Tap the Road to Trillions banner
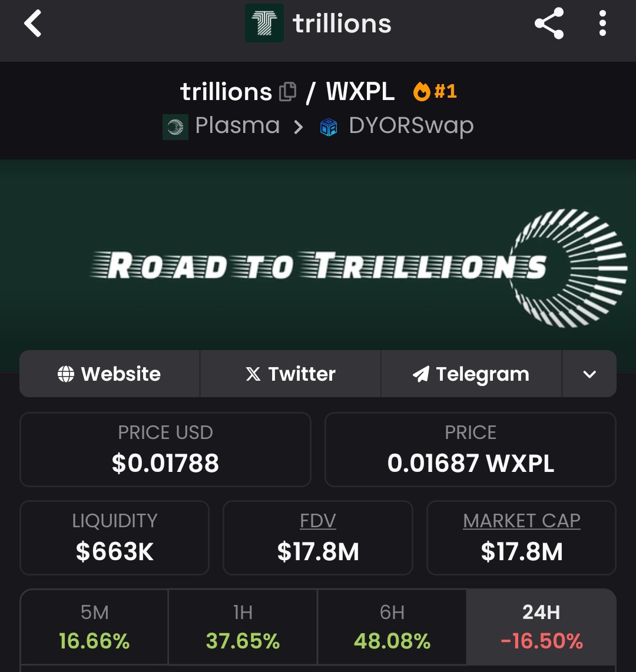Image resolution: width=636 pixels, height=672 pixels. [318, 265]
